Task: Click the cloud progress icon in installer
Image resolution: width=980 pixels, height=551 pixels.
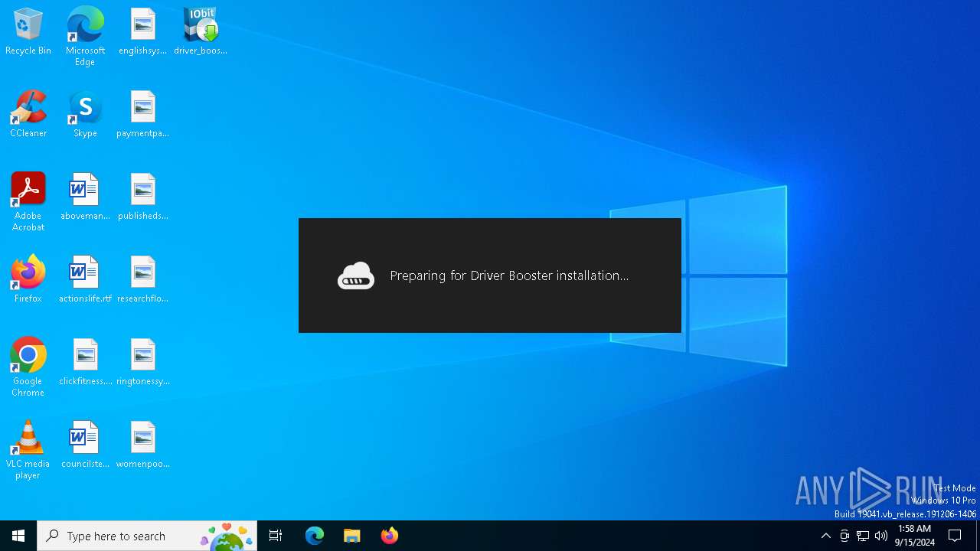Action: coord(356,275)
